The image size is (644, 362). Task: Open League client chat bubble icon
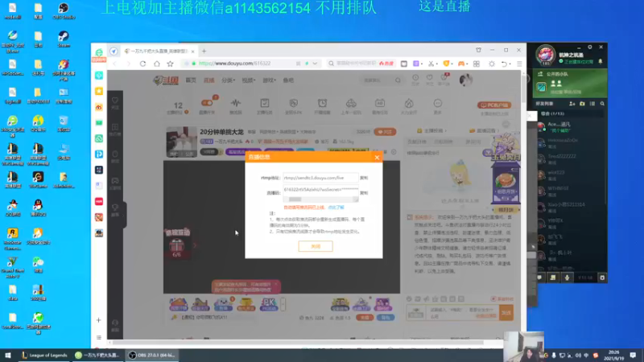pos(539,278)
